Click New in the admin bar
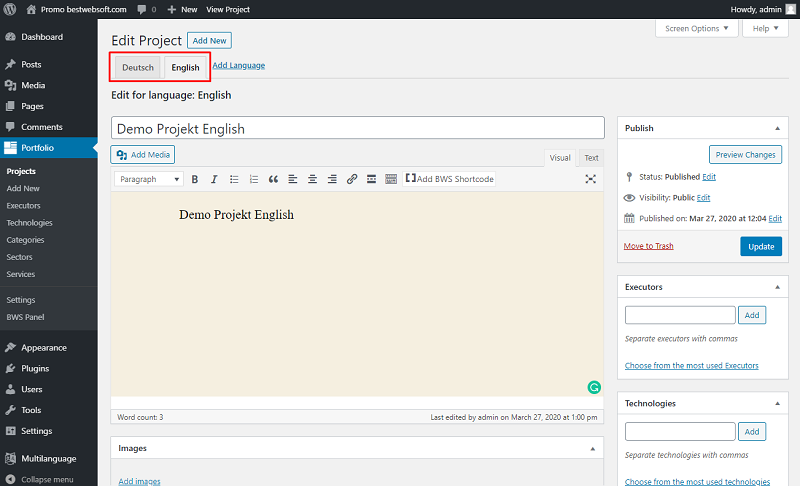 [x=182, y=9]
